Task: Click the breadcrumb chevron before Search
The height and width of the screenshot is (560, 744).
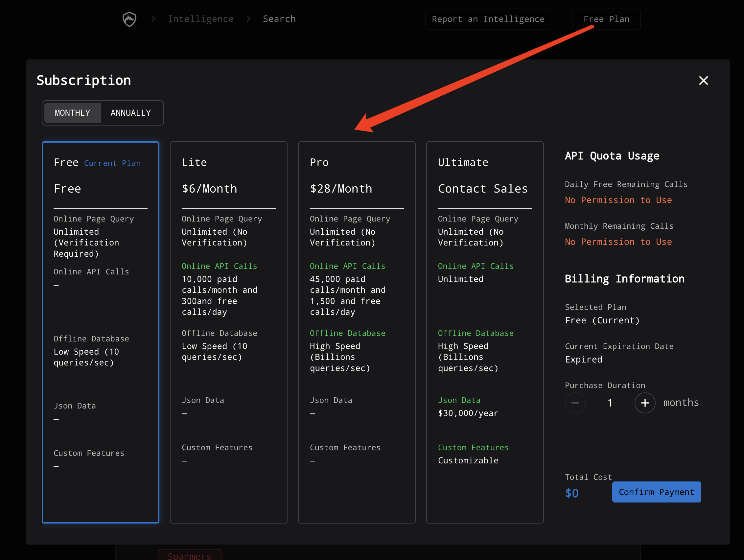Action: click(x=248, y=19)
